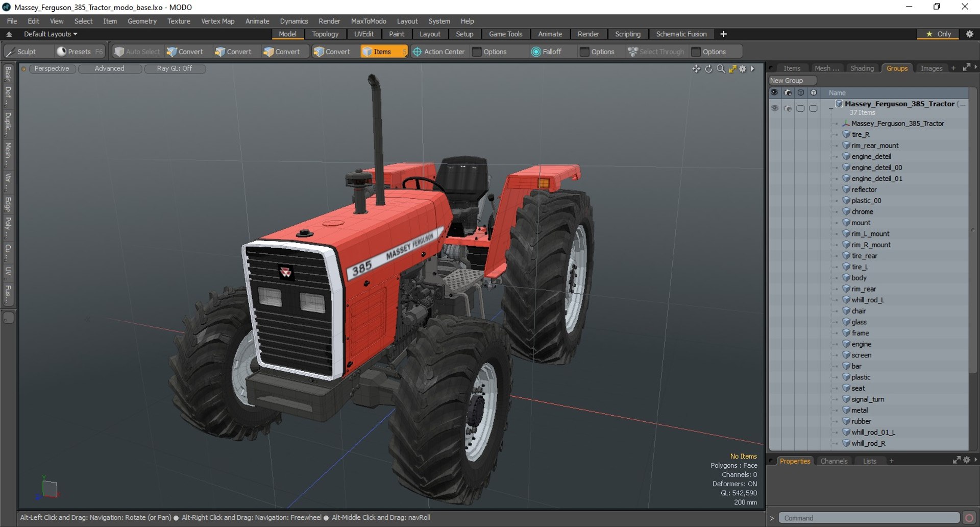980x527 pixels.
Task: Click the body mesh icon
Action: point(846,278)
